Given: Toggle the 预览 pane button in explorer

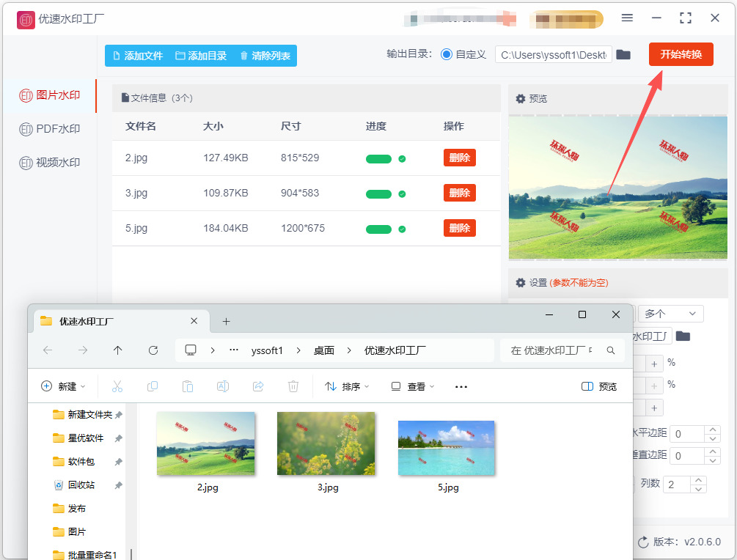Looking at the screenshot, I should [x=599, y=386].
